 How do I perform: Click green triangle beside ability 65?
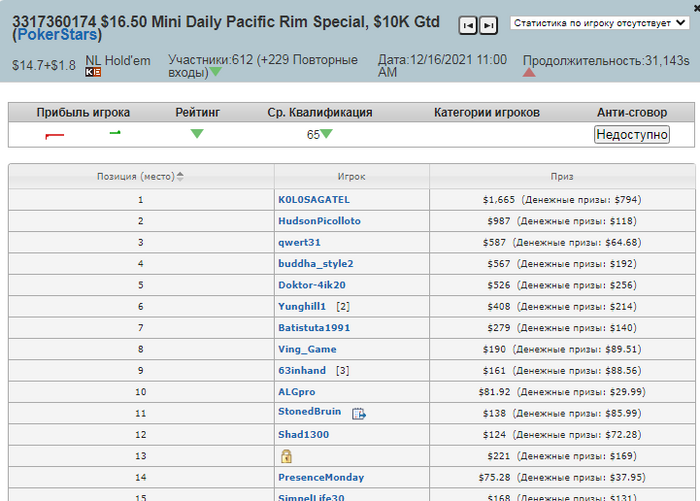click(326, 134)
